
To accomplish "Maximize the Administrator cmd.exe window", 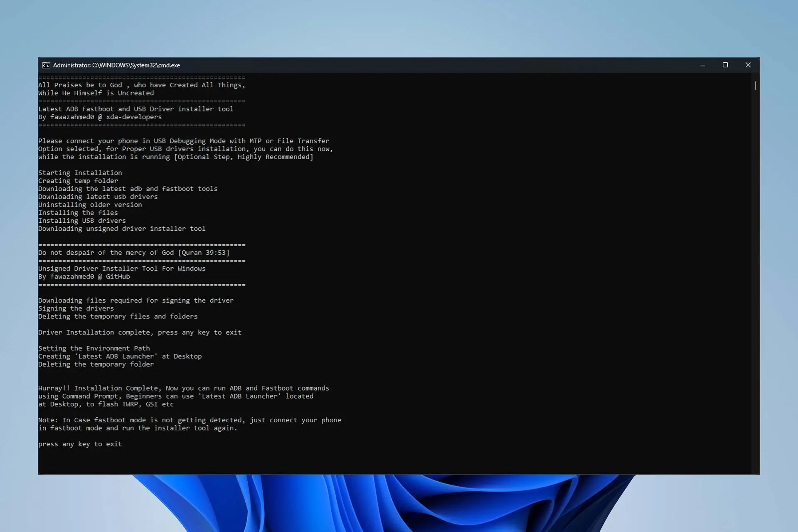I will click(725, 65).
